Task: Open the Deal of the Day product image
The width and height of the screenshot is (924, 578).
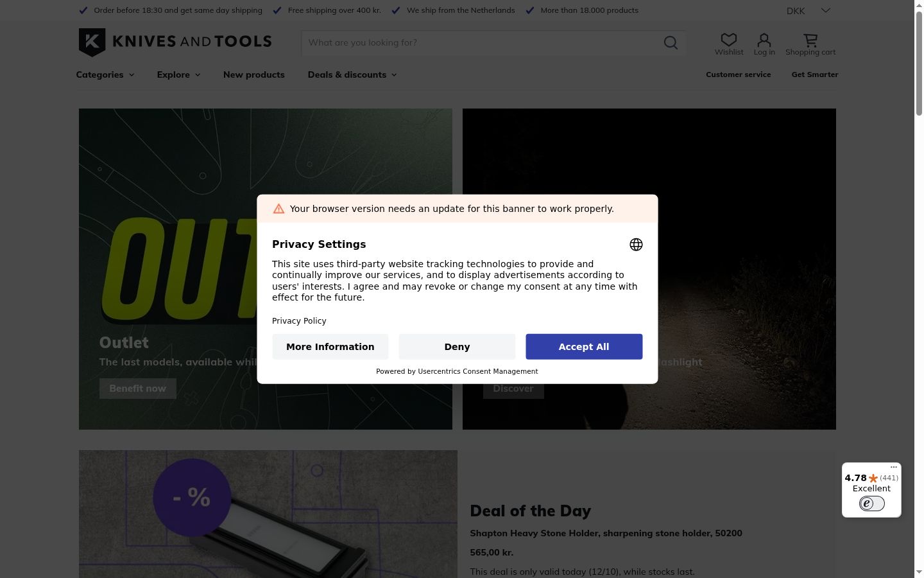Action: 268,514
